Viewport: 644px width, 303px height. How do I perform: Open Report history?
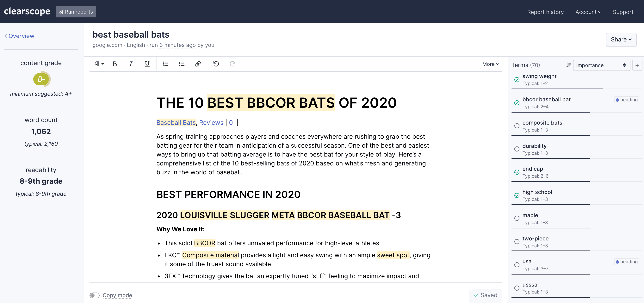point(545,12)
